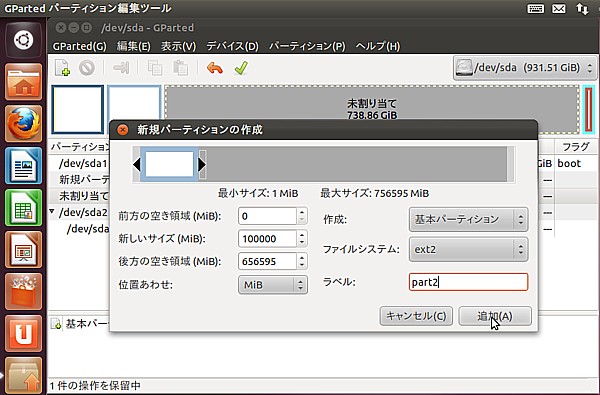This screenshot has width=600, height=395.
Task: Open the mail indicator in top panel
Action: (x=559, y=8)
